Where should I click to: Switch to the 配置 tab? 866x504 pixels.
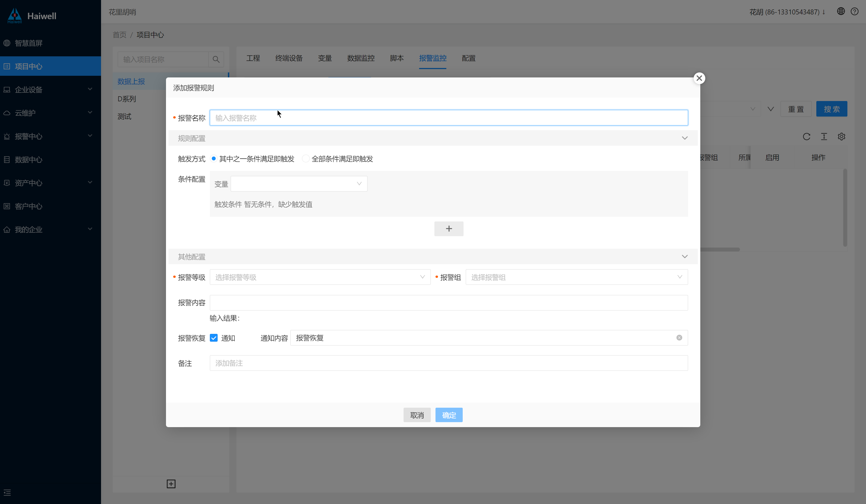(469, 58)
